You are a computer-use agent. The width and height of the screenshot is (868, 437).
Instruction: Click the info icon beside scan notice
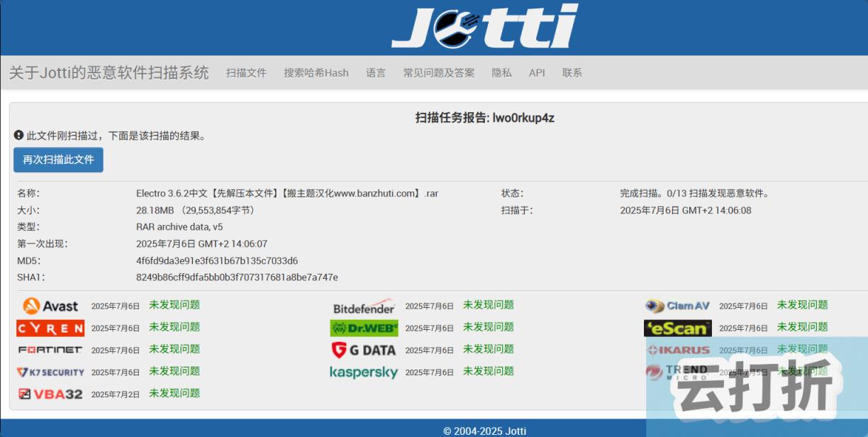pyautogui.click(x=19, y=135)
